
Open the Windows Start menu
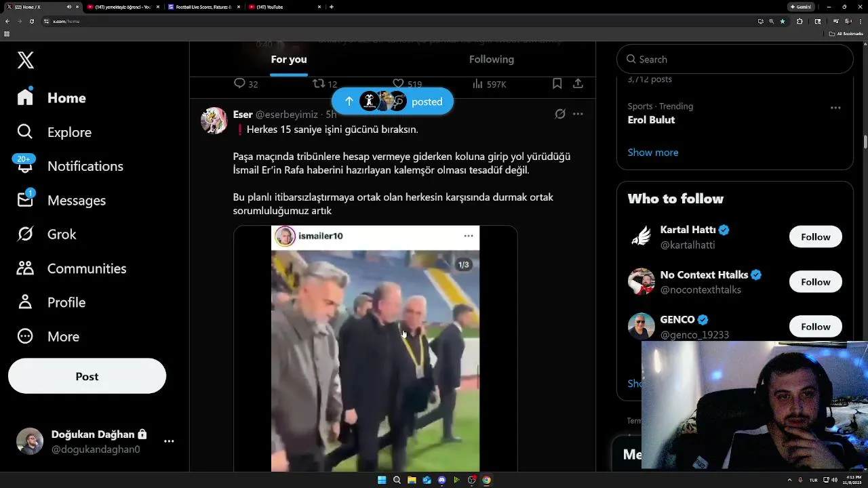point(382,480)
